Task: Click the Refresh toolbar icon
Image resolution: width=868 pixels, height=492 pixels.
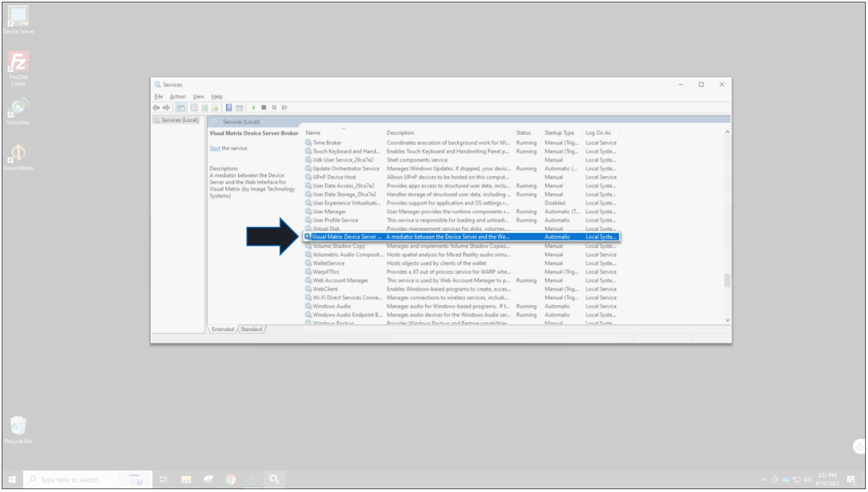Action: click(x=205, y=108)
